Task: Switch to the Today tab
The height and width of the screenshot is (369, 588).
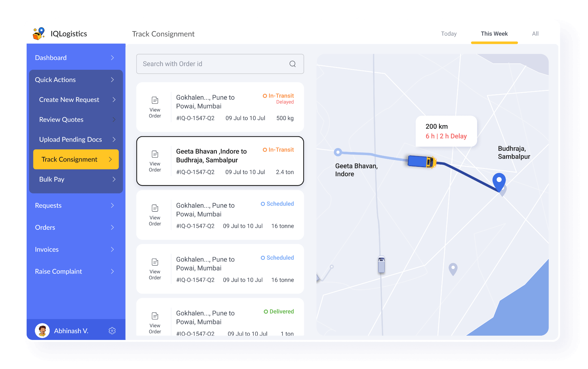Action: [x=449, y=34]
